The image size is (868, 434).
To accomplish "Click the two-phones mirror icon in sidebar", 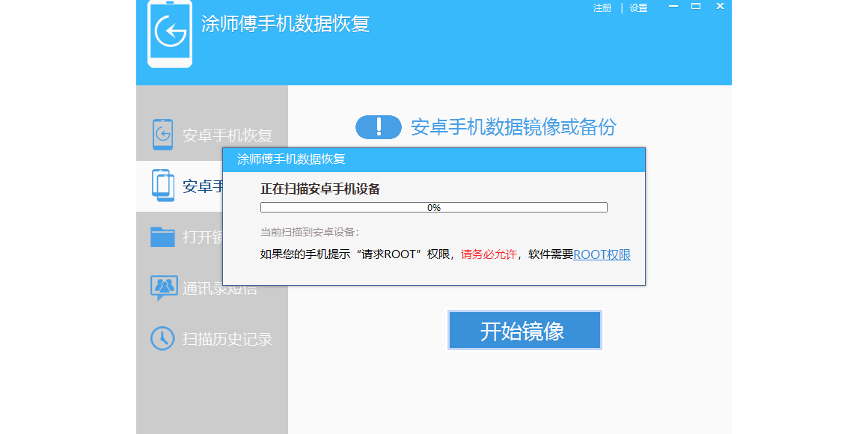I will point(162,185).
